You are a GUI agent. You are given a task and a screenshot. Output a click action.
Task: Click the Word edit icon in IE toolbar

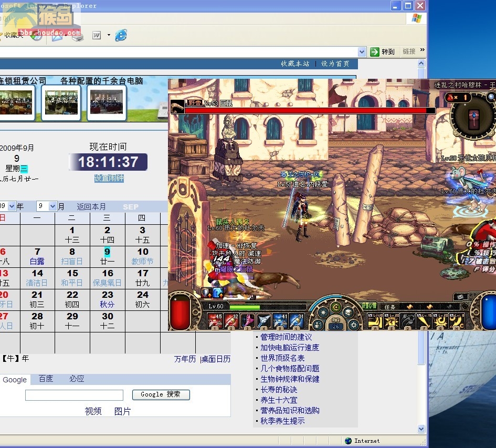[97, 35]
